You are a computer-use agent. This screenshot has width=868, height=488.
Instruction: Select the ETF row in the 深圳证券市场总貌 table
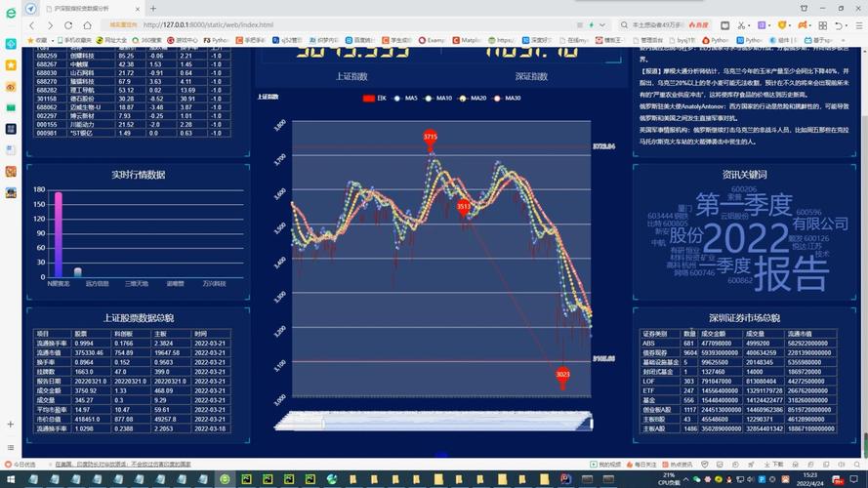[x=738, y=390]
